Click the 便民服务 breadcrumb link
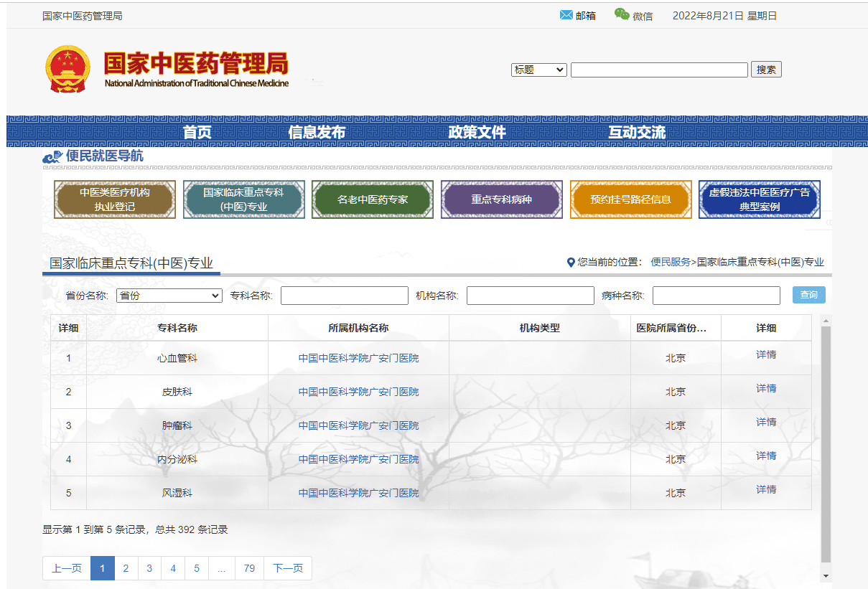 [x=671, y=263]
